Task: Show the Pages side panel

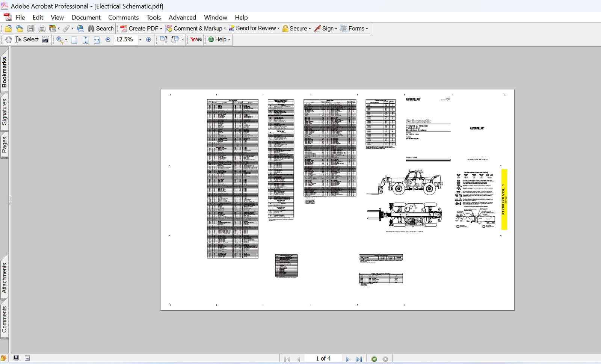Action: pyautogui.click(x=5, y=145)
